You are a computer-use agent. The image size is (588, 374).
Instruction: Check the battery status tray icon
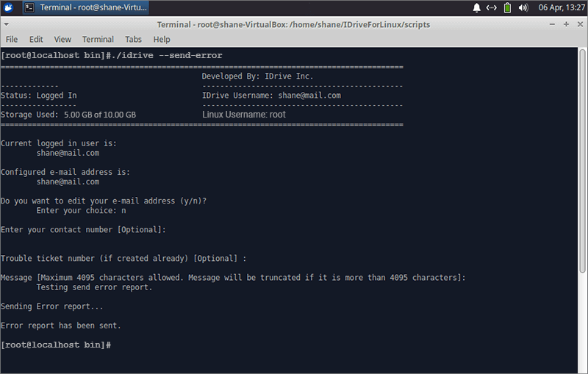click(x=507, y=7)
